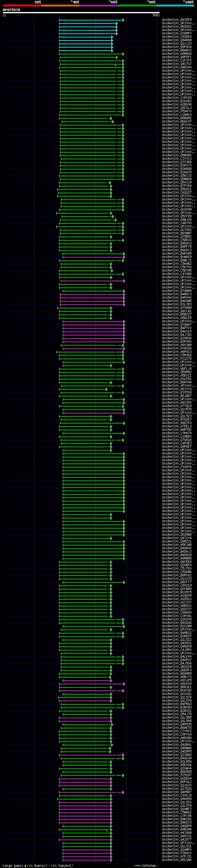
Task: Open hit UniRef100_B9SHS2
Action: click(177, 26)
